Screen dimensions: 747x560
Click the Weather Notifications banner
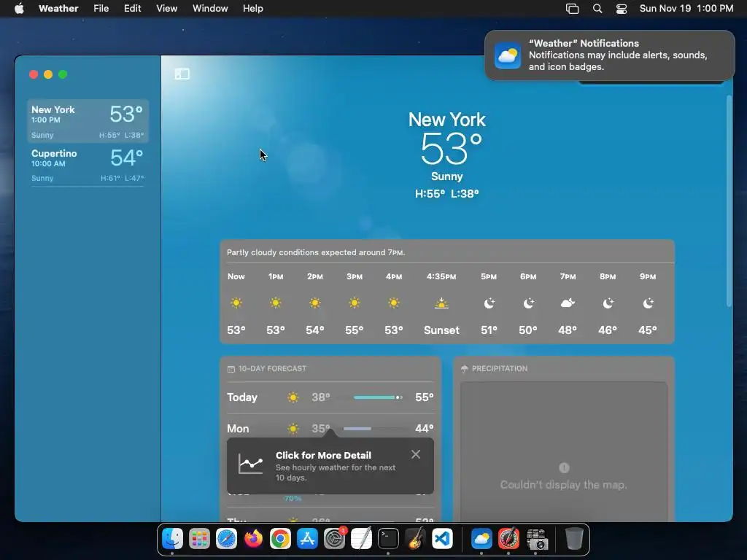[x=609, y=55]
